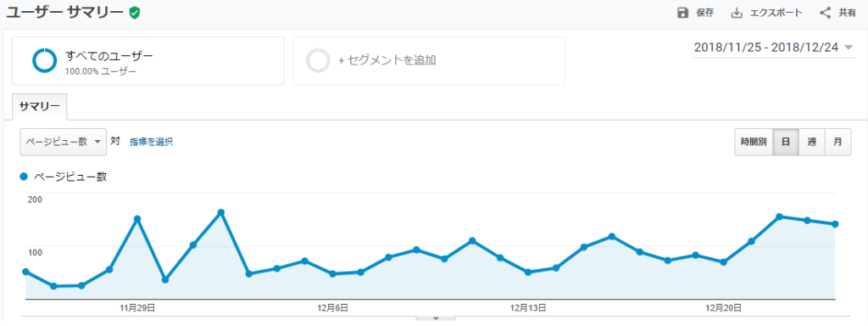
Task: Click the first data point of the chart
Action: pos(25,271)
